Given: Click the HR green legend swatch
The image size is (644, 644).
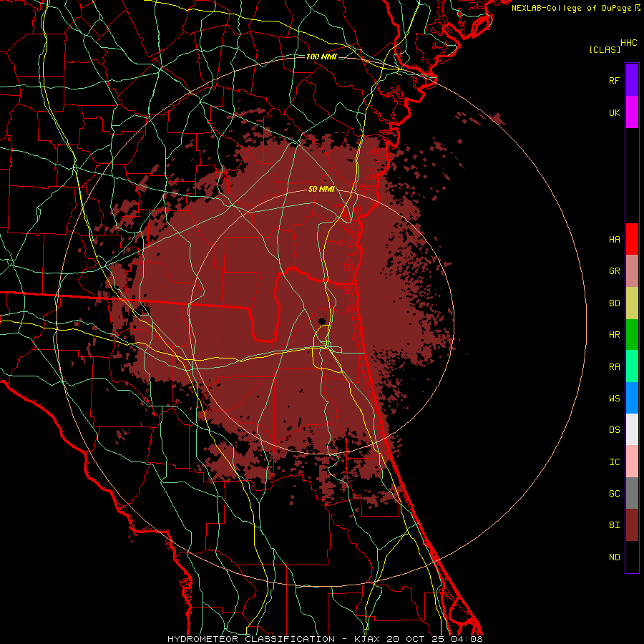Looking at the screenshot, I should coord(632,335).
